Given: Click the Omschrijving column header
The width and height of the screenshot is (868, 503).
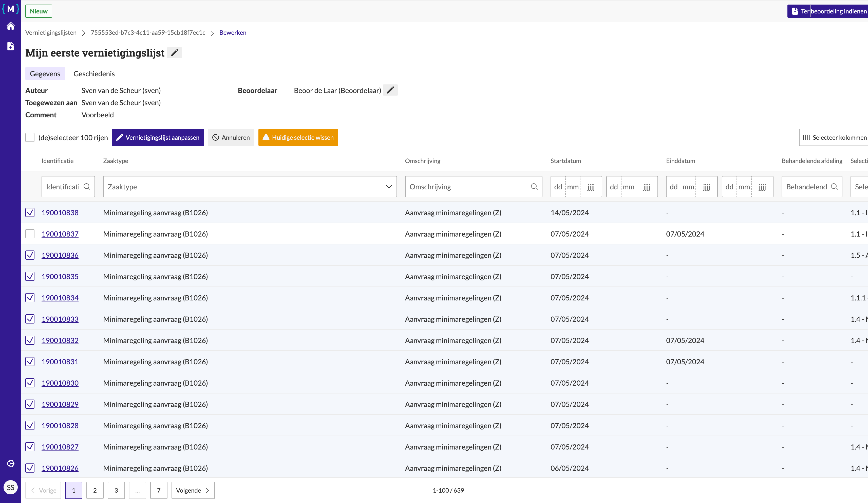Looking at the screenshot, I should point(423,161).
